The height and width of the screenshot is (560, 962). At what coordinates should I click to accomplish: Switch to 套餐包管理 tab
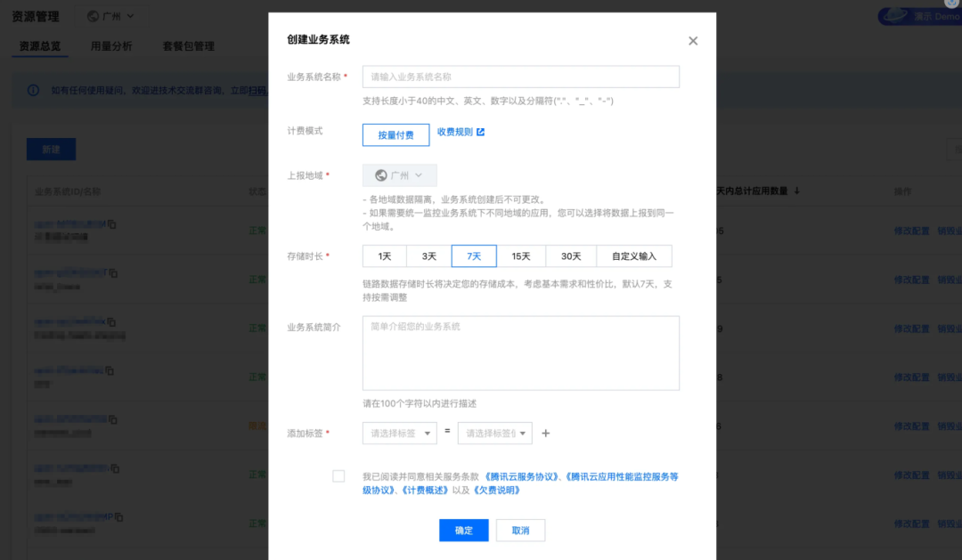(188, 46)
